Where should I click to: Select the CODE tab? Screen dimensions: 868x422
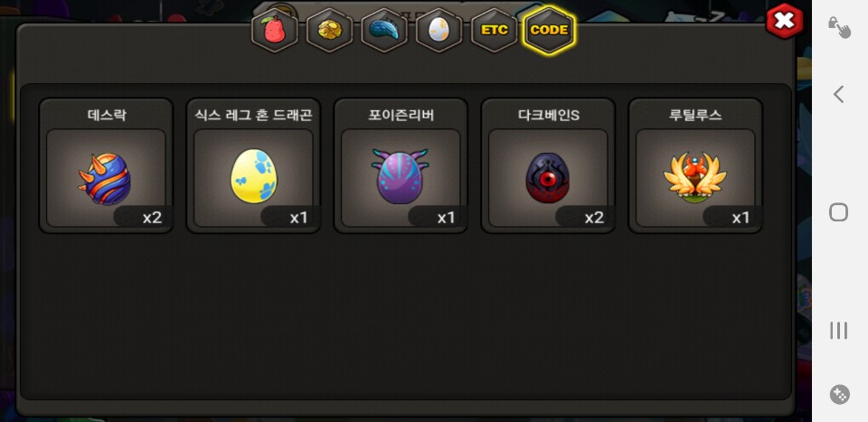click(549, 31)
